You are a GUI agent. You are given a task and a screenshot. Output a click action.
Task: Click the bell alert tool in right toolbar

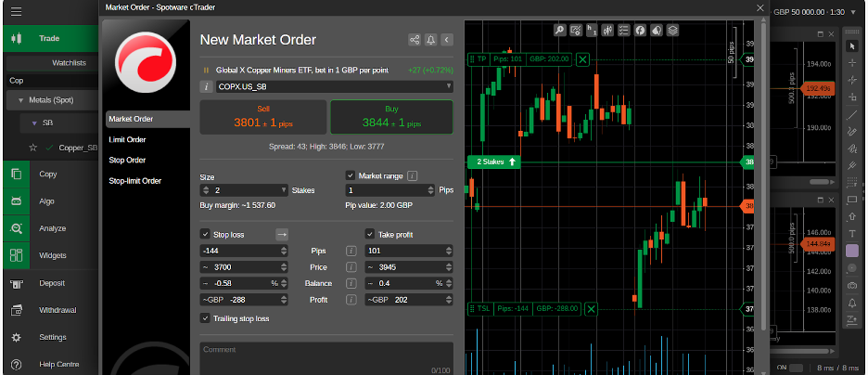coord(852,303)
